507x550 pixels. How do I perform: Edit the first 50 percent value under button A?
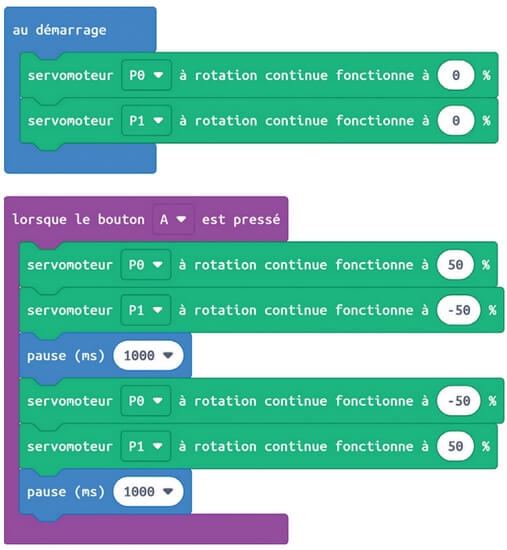click(455, 264)
